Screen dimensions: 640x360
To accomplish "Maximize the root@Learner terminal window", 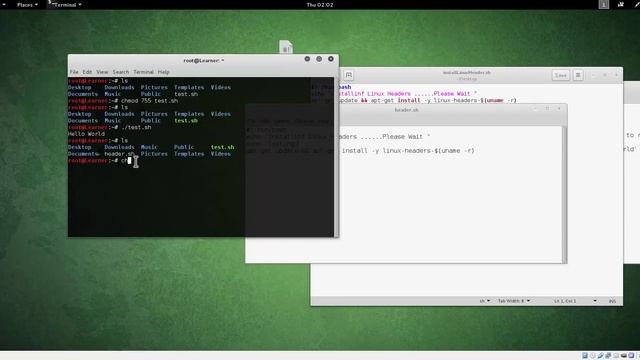I will click(x=319, y=59).
